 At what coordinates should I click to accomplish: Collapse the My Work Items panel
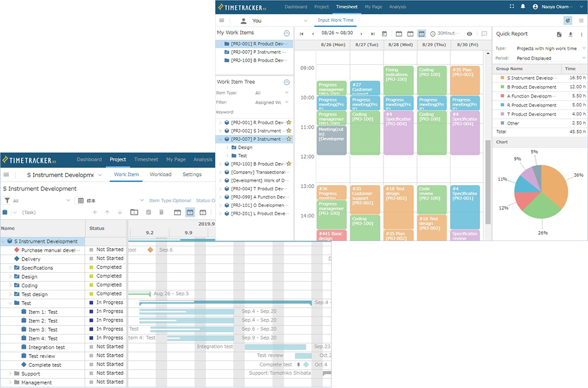click(x=286, y=34)
